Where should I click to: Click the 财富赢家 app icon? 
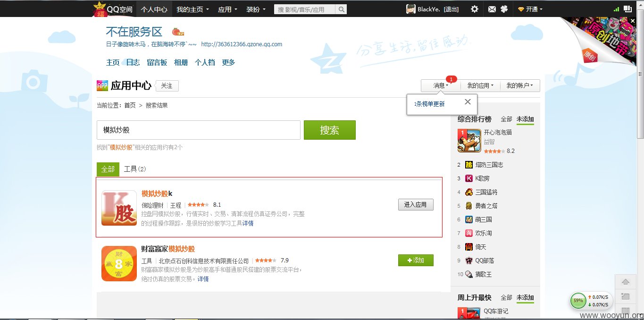click(x=119, y=263)
